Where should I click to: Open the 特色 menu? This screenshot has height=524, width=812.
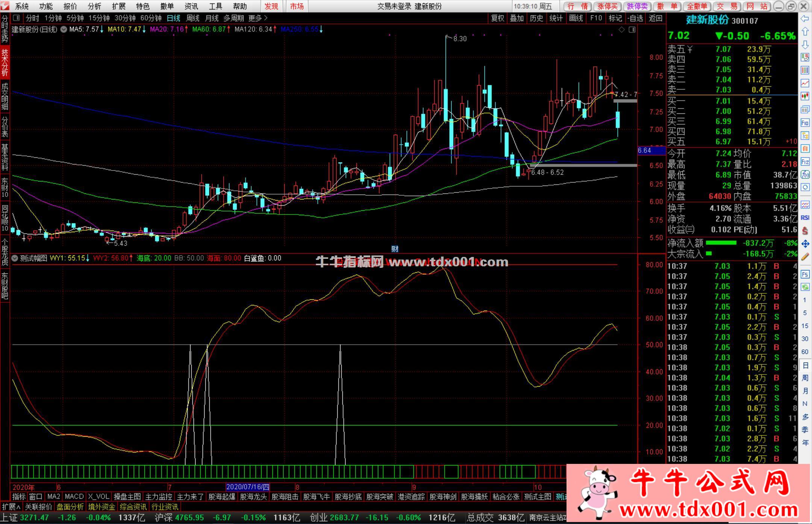pos(143,6)
